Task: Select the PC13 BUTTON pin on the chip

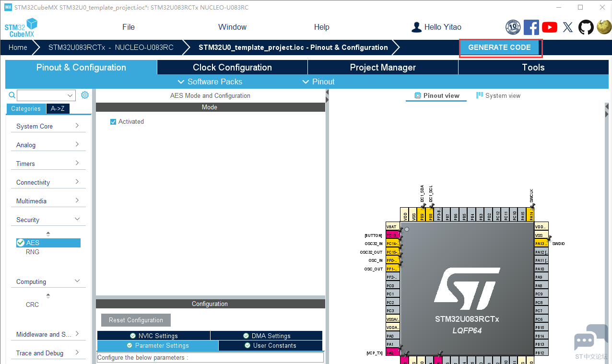Action: pyautogui.click(x=392, y=235)
